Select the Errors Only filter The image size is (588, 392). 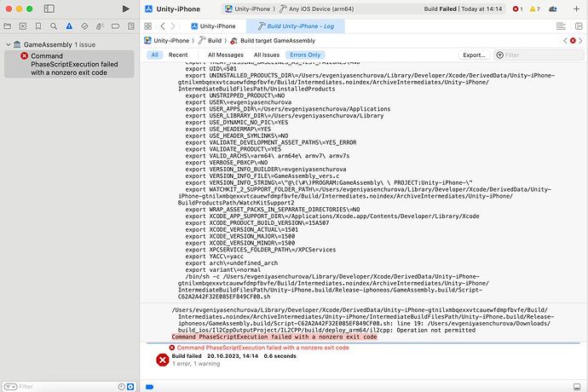(x=305, y=55)
